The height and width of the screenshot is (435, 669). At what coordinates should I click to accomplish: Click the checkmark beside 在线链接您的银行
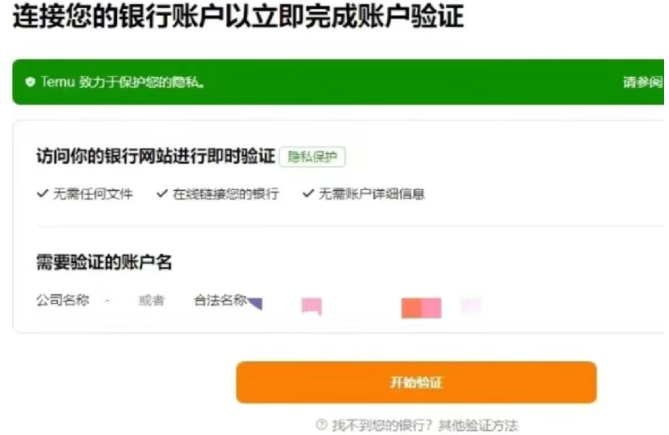click(162, 194)
